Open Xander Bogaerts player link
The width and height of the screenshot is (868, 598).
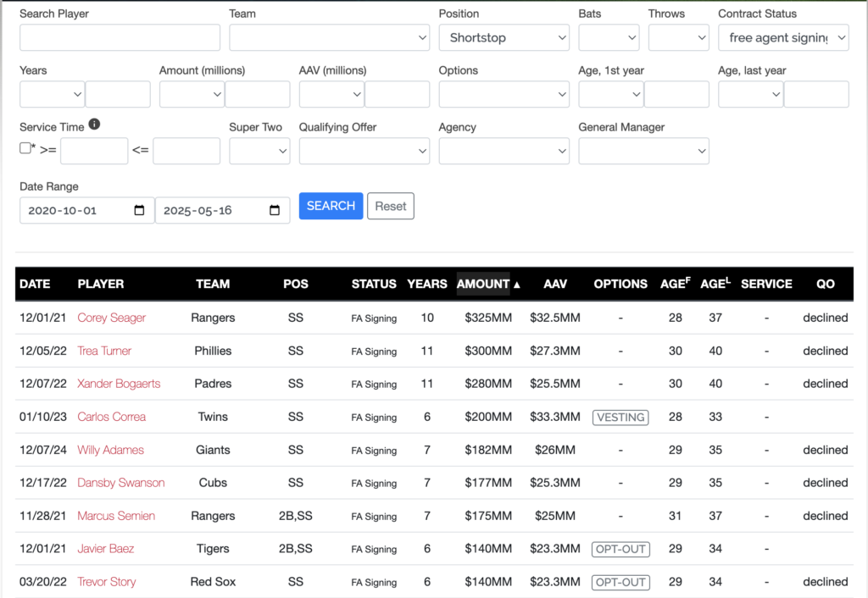pyautogui.click(x=119, y=384)
